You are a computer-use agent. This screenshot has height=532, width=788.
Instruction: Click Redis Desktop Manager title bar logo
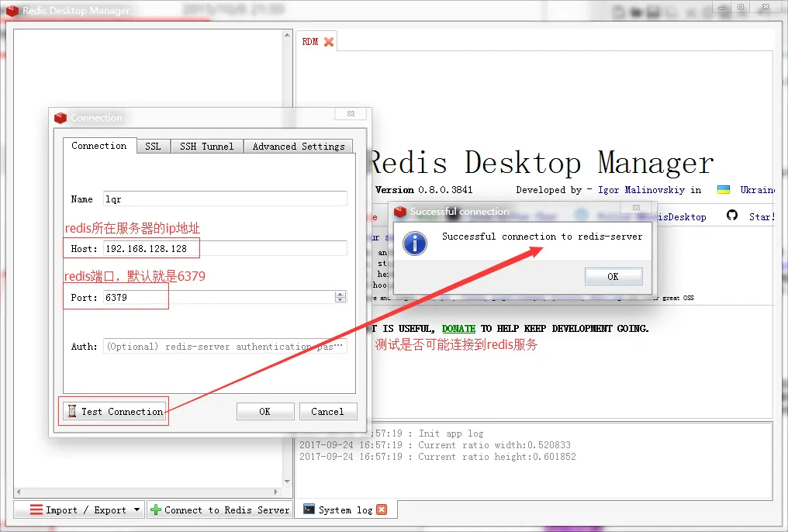12,10
